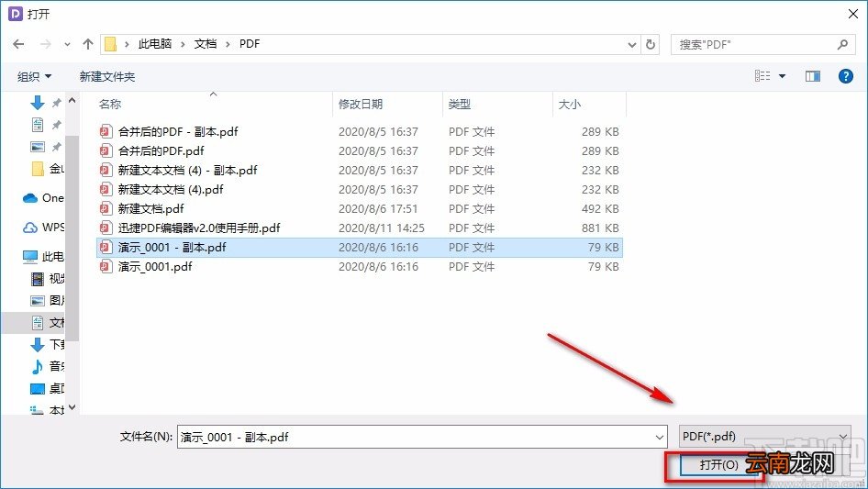Click the forward navigation arrow
Viewport: 868px width, 489px height.
45,44
